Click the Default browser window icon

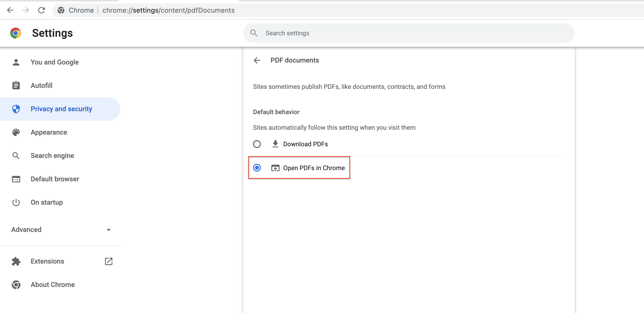click(16, 179)
